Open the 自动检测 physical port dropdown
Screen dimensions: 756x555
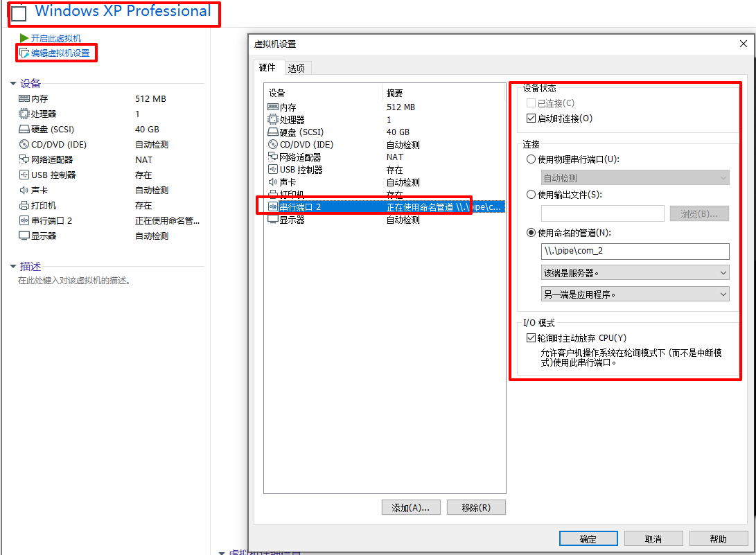pyautogui.click(x=635, y=177)
